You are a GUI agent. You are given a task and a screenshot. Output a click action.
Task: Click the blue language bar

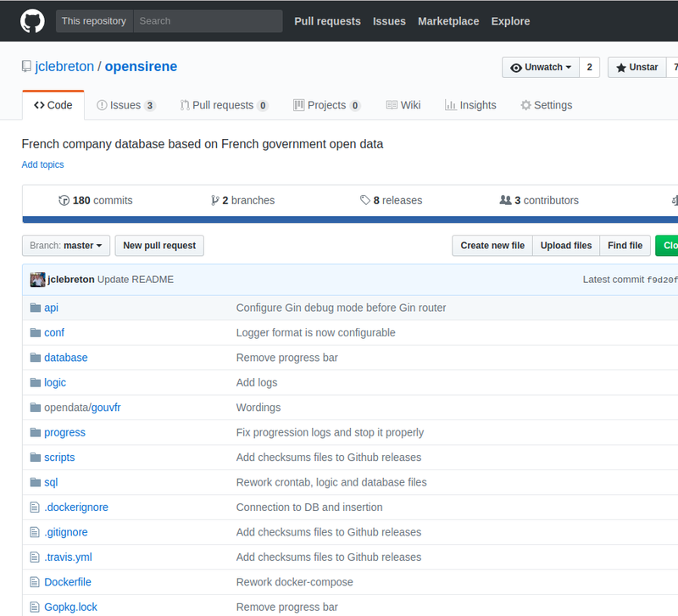(339, 219)
